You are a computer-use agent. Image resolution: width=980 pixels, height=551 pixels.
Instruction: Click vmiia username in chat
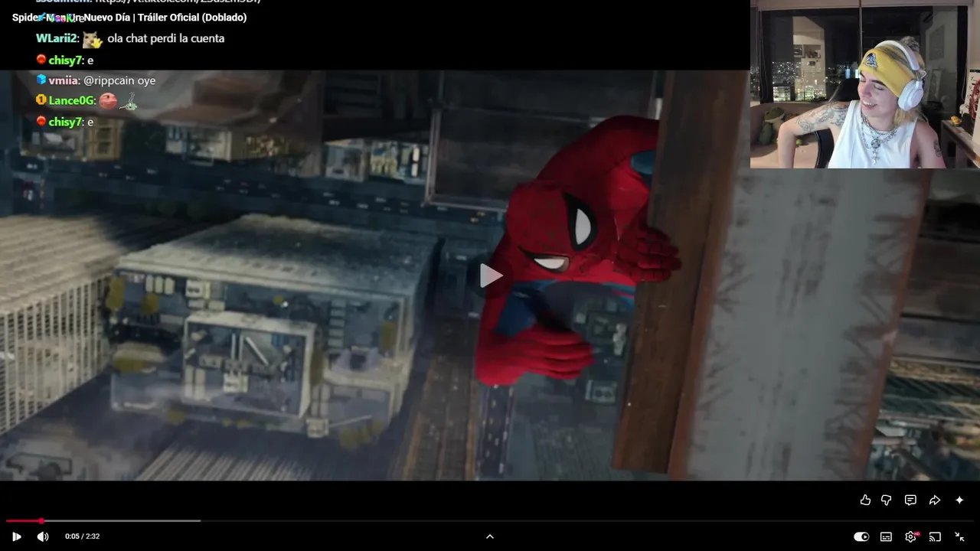[x=64, y=80]
